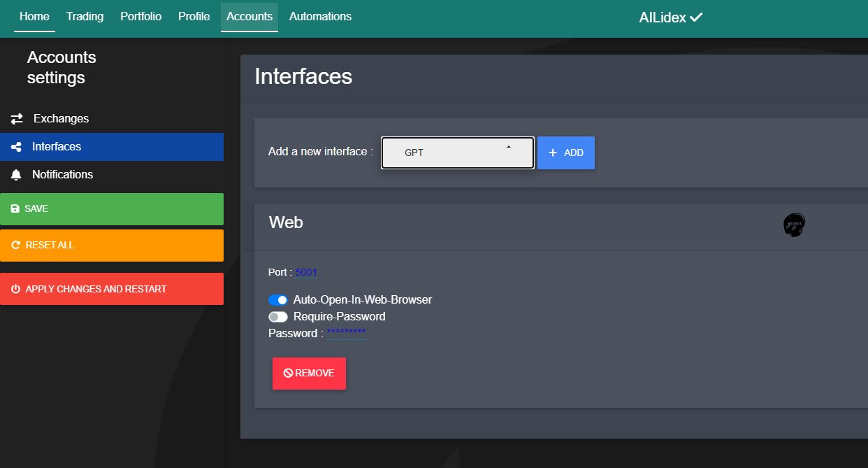Image resolution: width=868 pixels, height=468 pixels.
Task: Click the Interfaces share icon
Action: pyautogui.click(x=15, y=146)
